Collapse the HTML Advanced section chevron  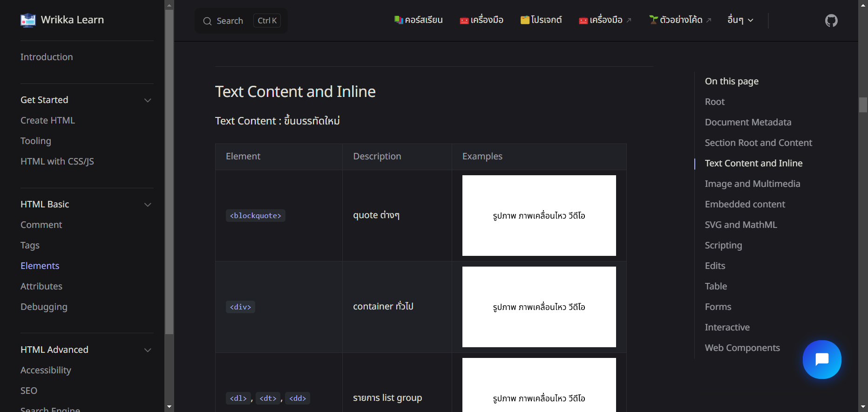[x=148, y=350]
